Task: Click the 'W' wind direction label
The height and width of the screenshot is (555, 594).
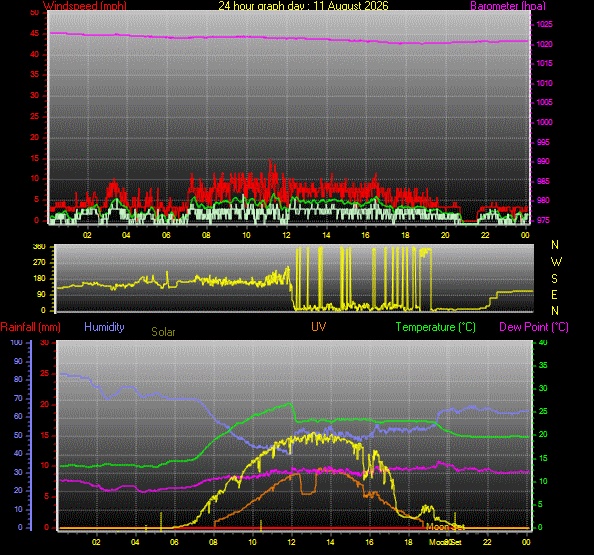Action: 556,261
